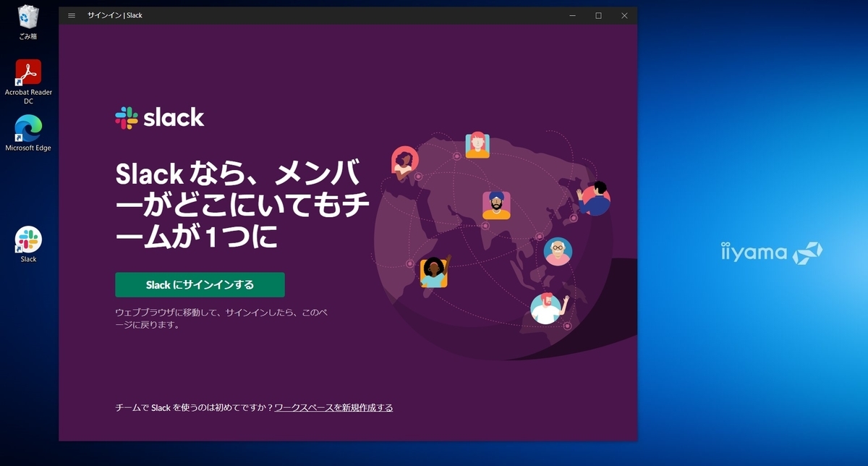868x466 pixels.
Task: Maximize the Slack sign-in window
Action: click(x=598, y=15)
